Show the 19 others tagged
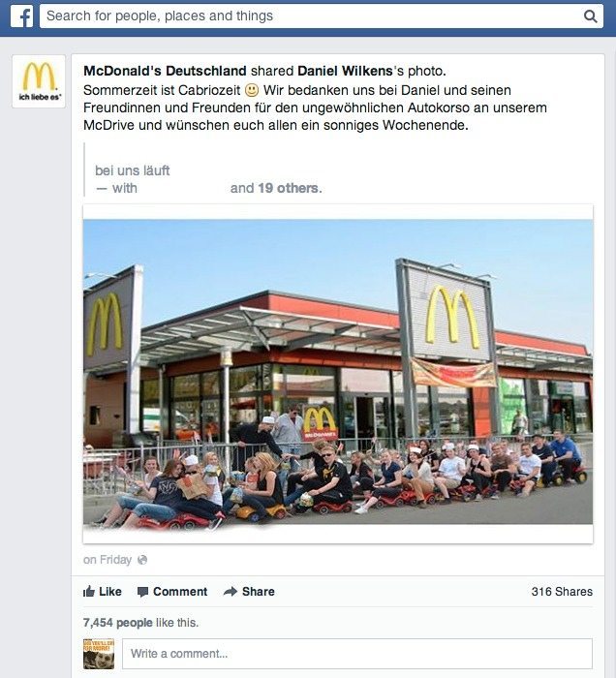 click(x=288, y=188)
